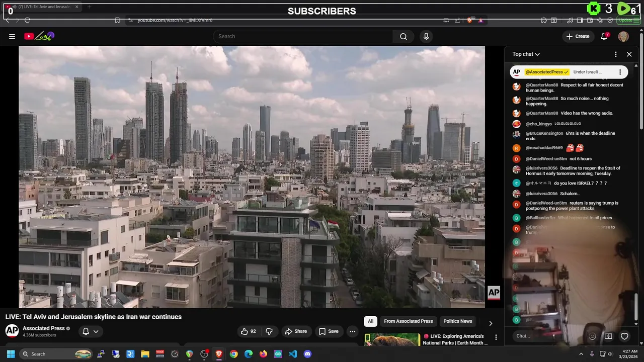Open the account avatar menu
Image resolution: width=644 pixels, height=362 pixels.
click(623, 36)
